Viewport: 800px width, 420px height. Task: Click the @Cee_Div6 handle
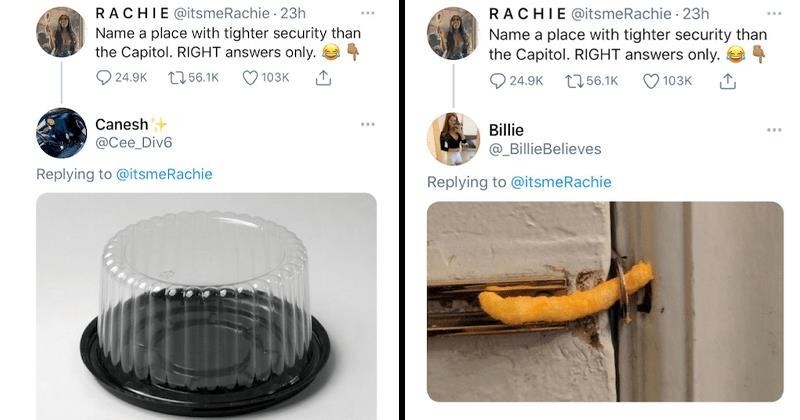tap(133, 143)
